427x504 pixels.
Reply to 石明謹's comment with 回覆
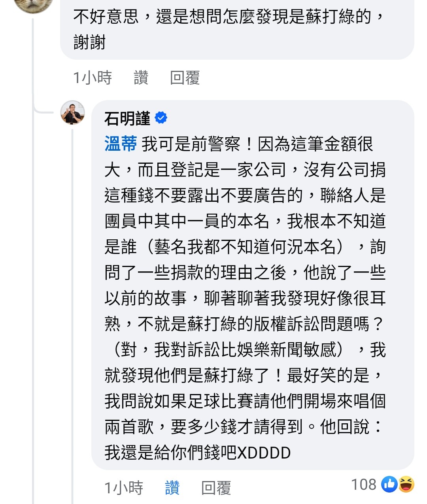coord(216,488)
